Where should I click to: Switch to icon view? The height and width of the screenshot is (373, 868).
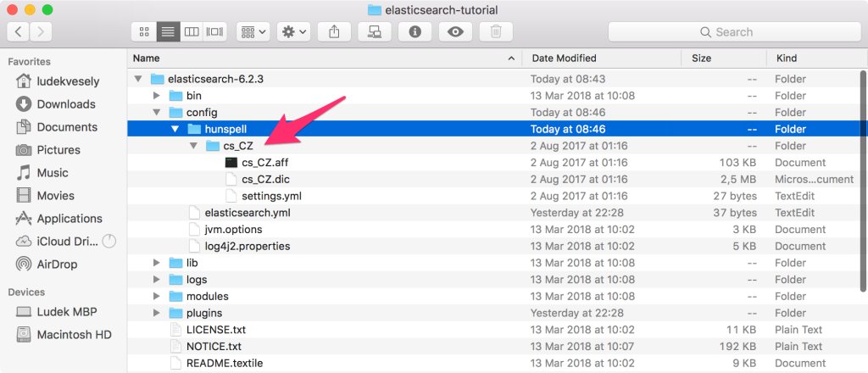[x=144, y=31]
